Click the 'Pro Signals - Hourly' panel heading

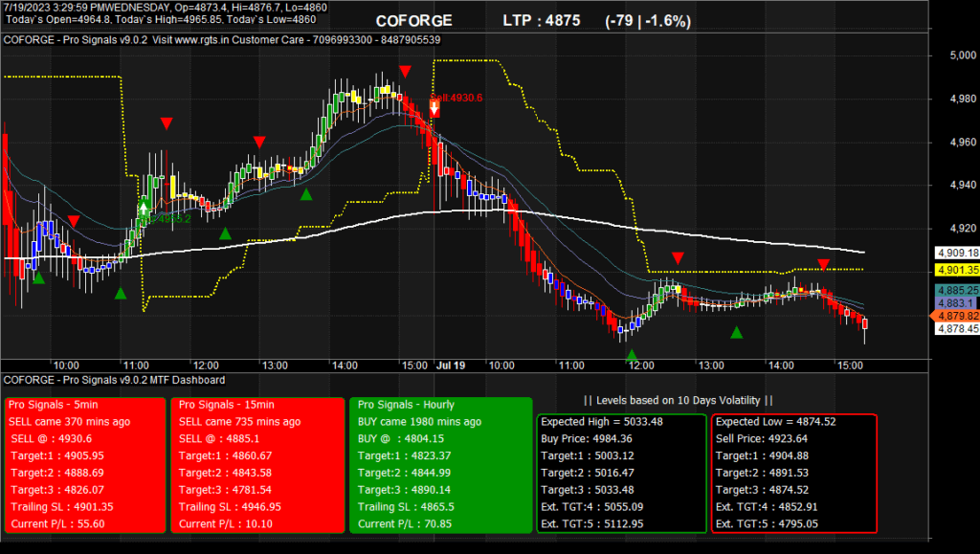point(406,405)
